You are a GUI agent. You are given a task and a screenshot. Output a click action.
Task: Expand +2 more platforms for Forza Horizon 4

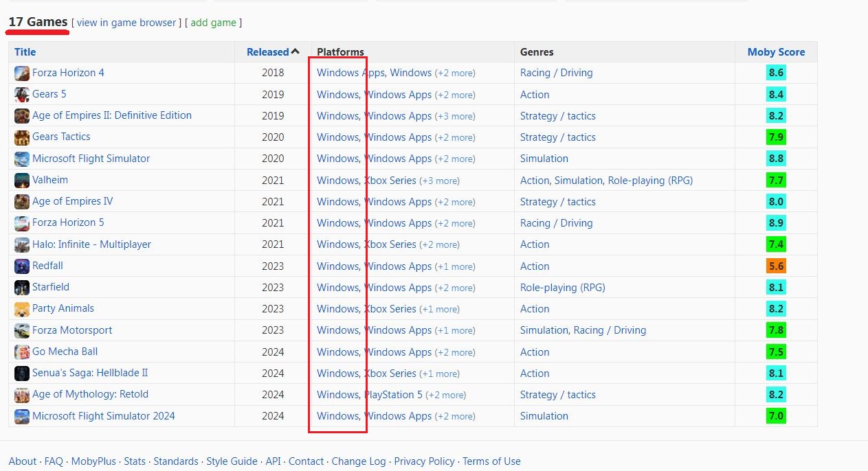click(x=455, y=73)
